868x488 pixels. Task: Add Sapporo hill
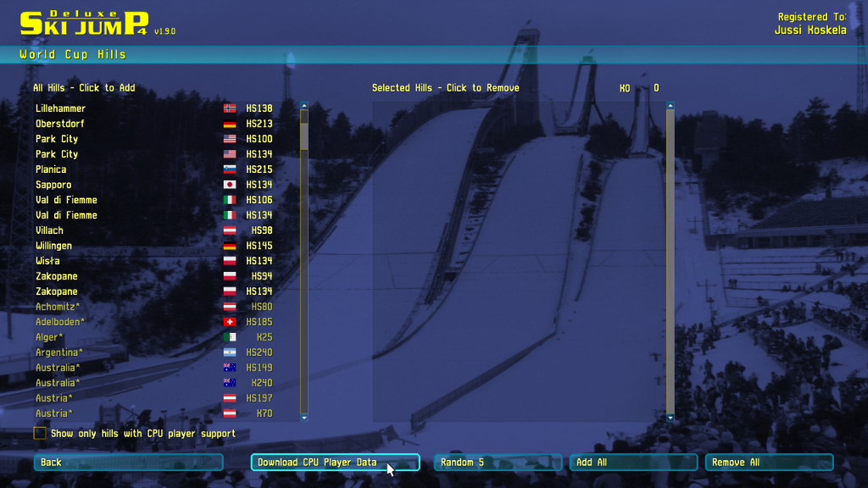pyautogui.click(x=154, y=185)
